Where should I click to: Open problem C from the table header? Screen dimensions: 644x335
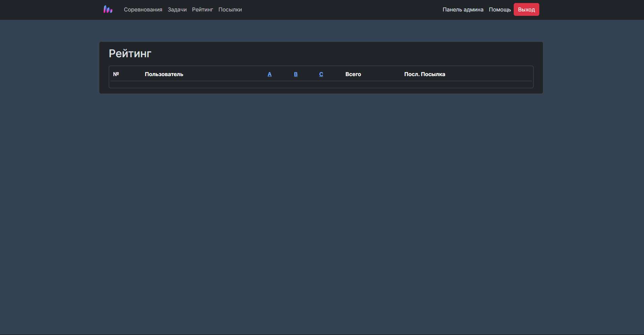point(321,74)
